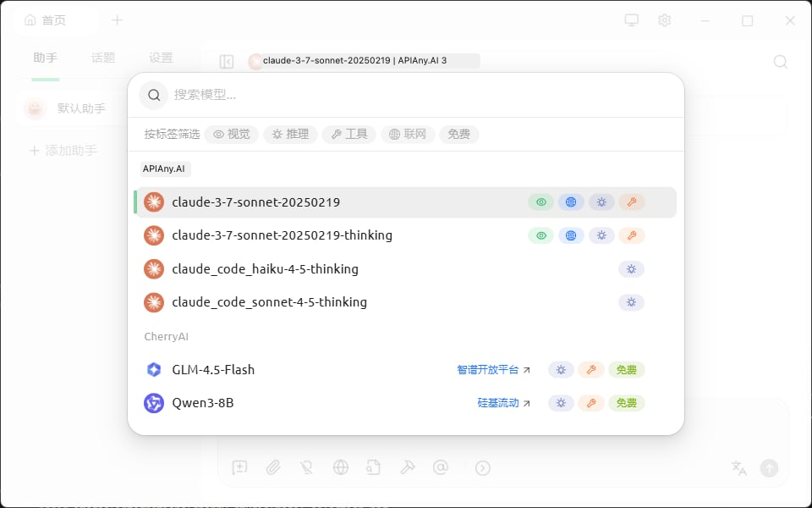812x508 pixels.
Task: Click reasoning badge on GLM-4.5-Flash
Action: 561,370
